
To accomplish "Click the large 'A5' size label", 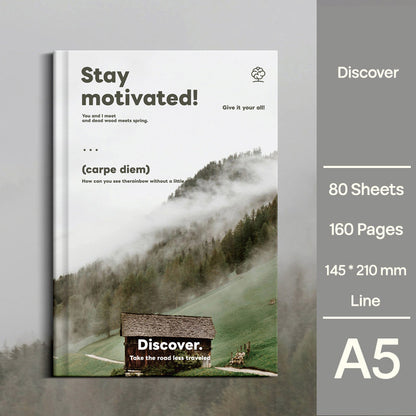I will click(x=367, y=359).
